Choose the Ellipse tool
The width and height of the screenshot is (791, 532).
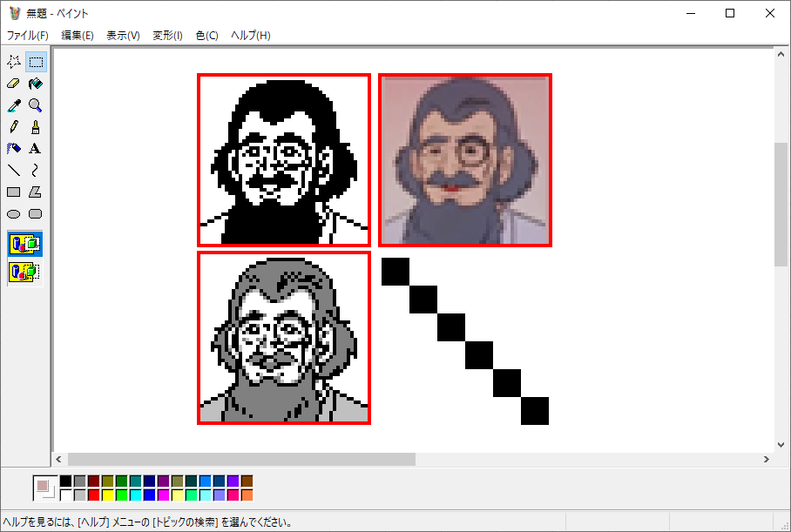click(14, 214)
